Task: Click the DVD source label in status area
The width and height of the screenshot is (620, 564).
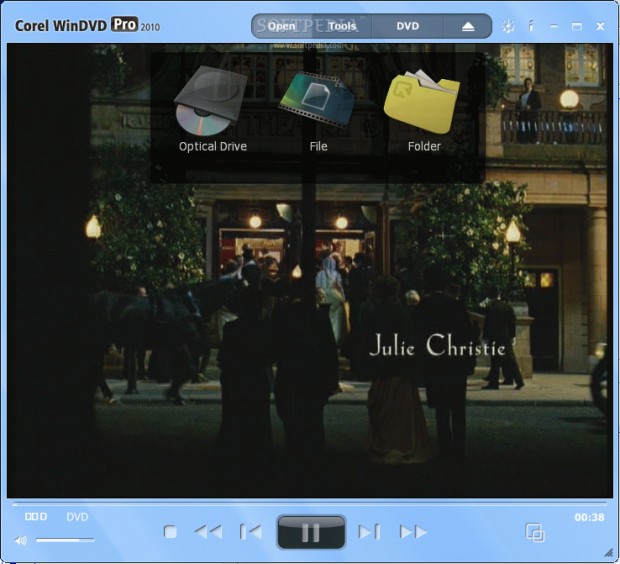Action: tap(77, 517)
